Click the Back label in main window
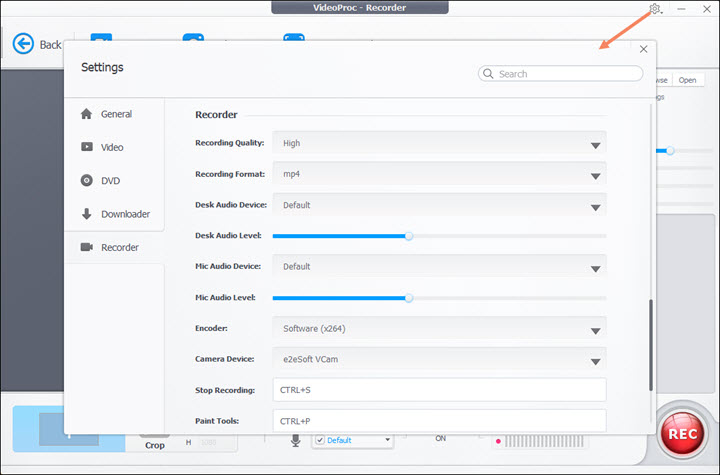 click(x=51, y=45)
